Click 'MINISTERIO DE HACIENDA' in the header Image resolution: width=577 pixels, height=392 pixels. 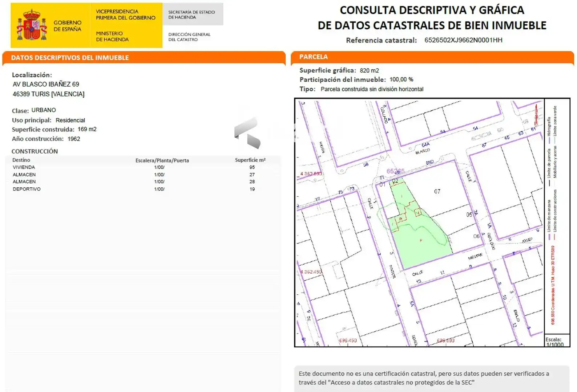(112, 36)
